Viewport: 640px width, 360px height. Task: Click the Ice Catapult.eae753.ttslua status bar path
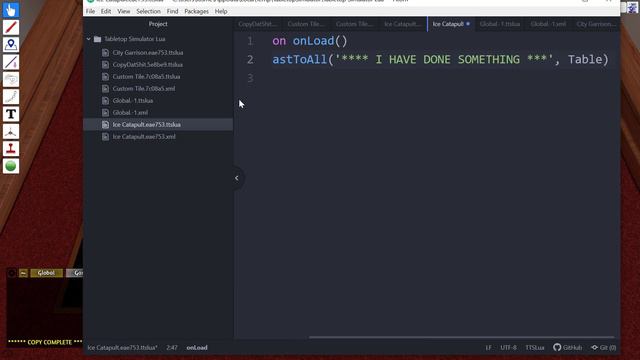tap(122, 348)
